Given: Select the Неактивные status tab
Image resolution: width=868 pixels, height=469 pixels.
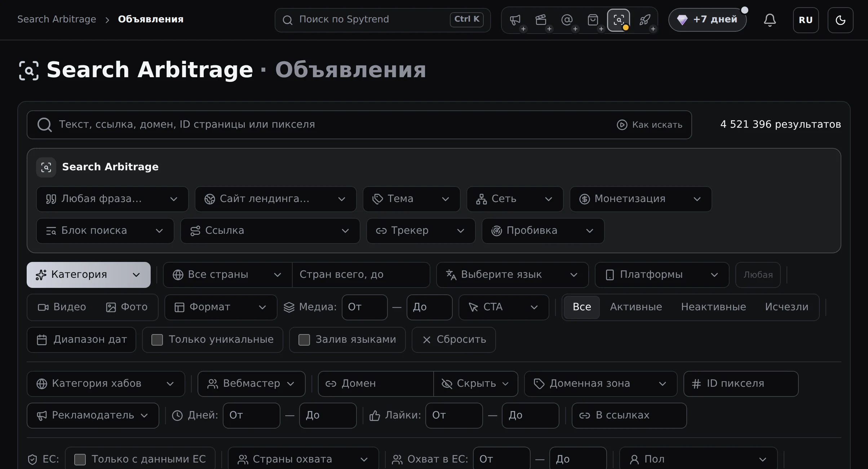Looking at the screenshot, I should tap(713, 307).
